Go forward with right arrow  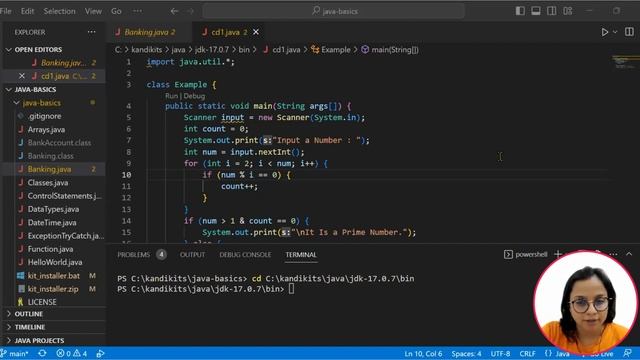pos(190,11)
